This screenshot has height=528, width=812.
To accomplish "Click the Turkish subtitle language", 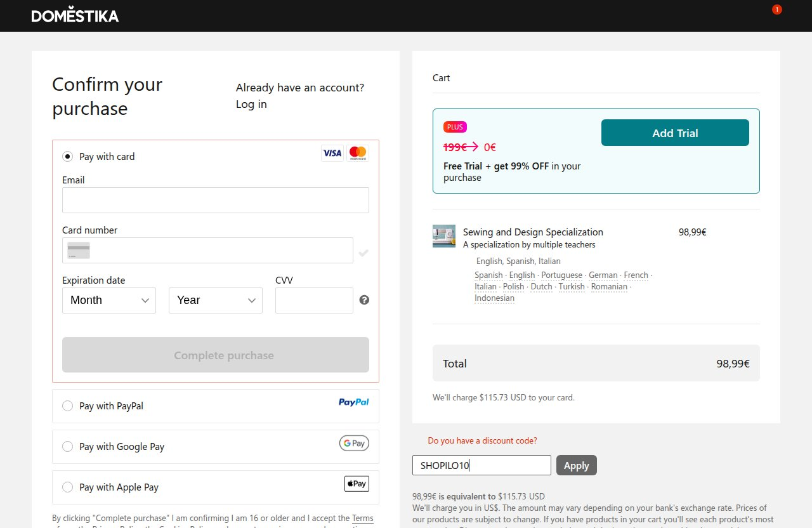I will pos(572,287).
